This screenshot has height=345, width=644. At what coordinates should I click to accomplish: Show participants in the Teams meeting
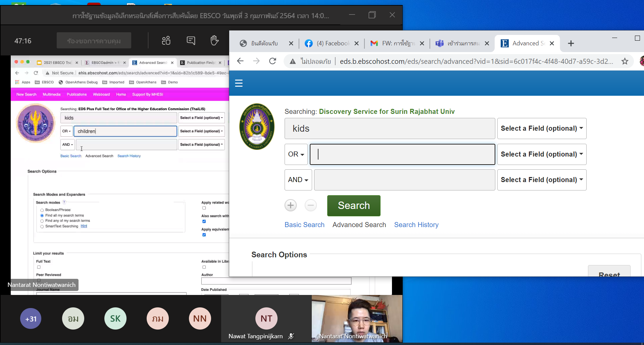(166, 41)
